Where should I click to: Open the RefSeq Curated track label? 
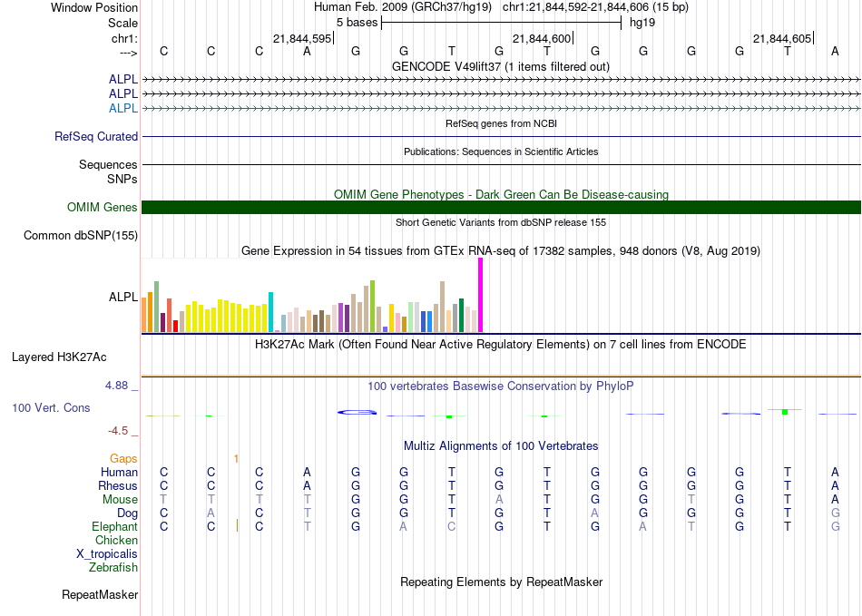pyautogui.click(x=96, y=137)
